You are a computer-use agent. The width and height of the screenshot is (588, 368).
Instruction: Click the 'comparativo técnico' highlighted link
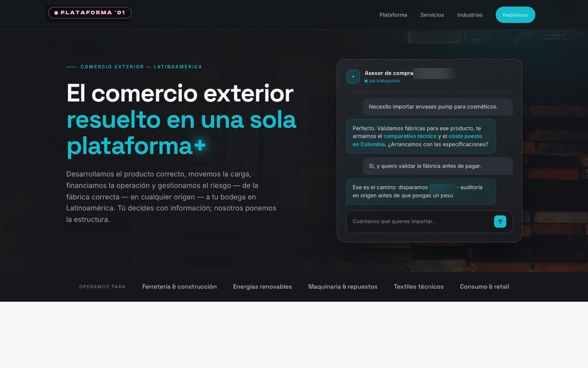coord(410,136)
